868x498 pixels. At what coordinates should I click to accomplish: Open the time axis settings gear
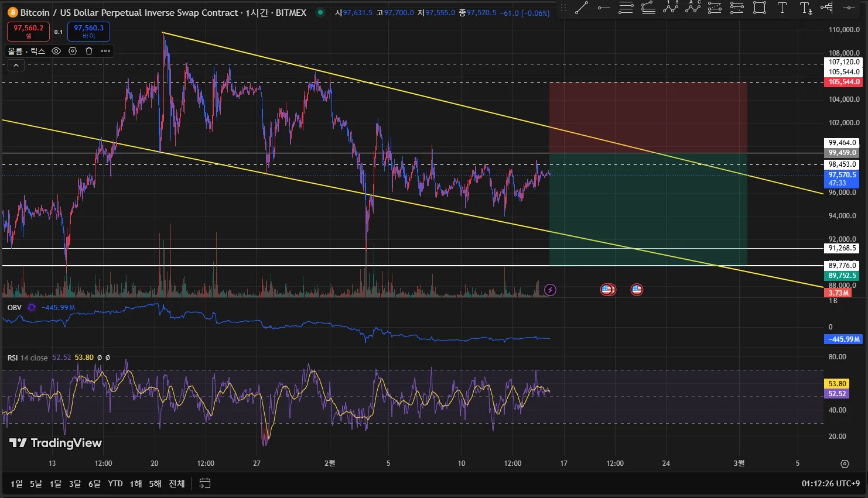(x=845, y=463)
